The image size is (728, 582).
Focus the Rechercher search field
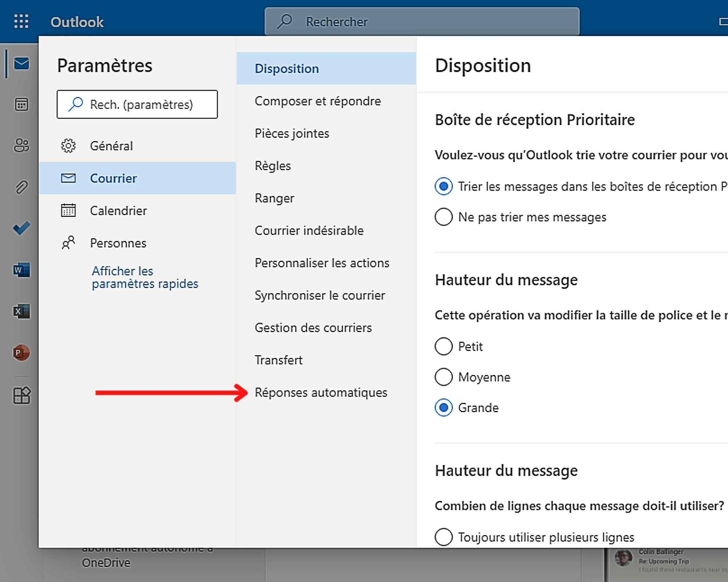(422, 21)
